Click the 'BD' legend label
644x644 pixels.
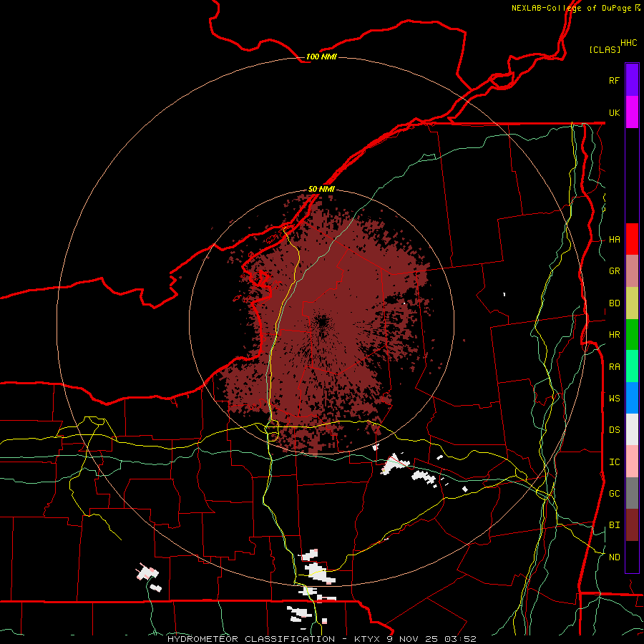tap(614, 303)
